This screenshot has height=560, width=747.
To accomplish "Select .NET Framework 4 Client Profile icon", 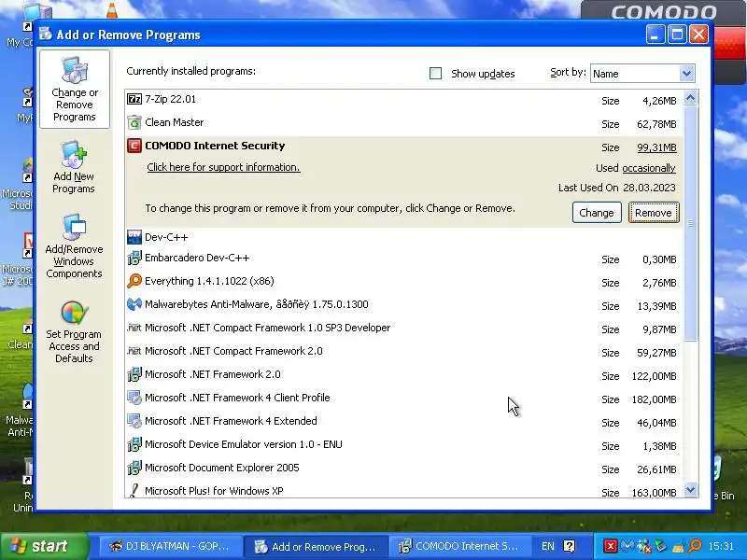I will tap(134, 398).
